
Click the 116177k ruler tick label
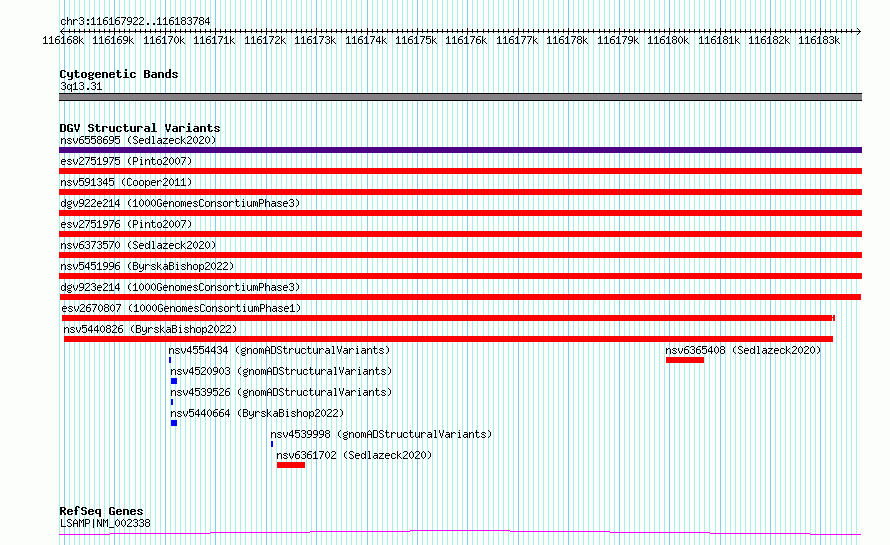(517, 40)
